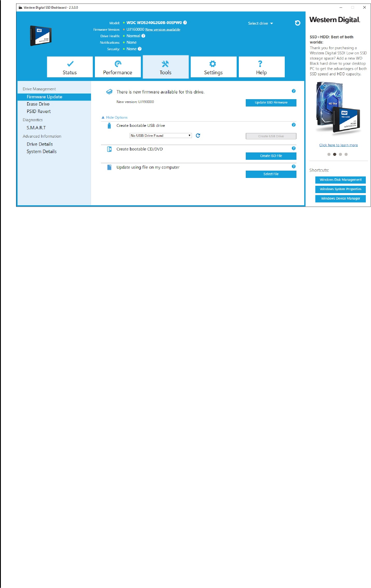Select Firmware Update in sidebar
This screenshot has height=588, width=371.
coord(54,97)
